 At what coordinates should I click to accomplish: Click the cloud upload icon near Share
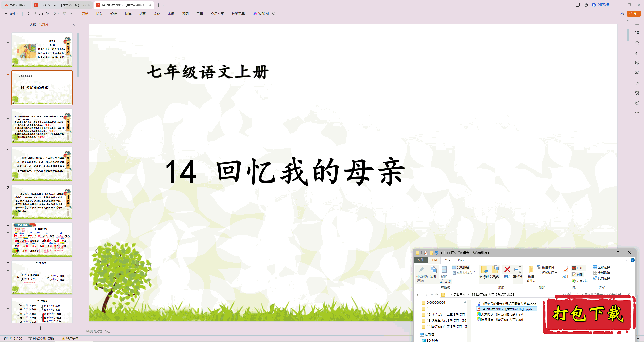tap(622, 14)
